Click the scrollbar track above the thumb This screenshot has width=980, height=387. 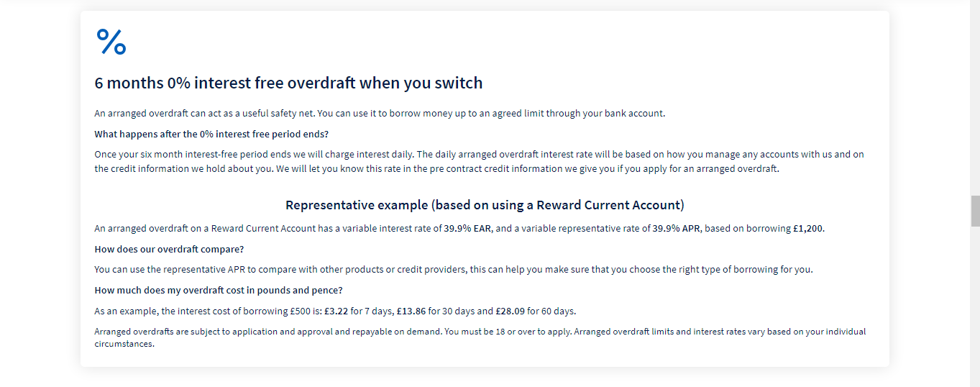[975, 97]
